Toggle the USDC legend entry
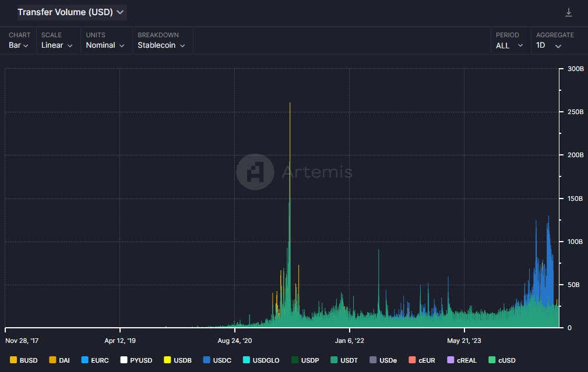The image size is (588, 372). coord(217,360)
